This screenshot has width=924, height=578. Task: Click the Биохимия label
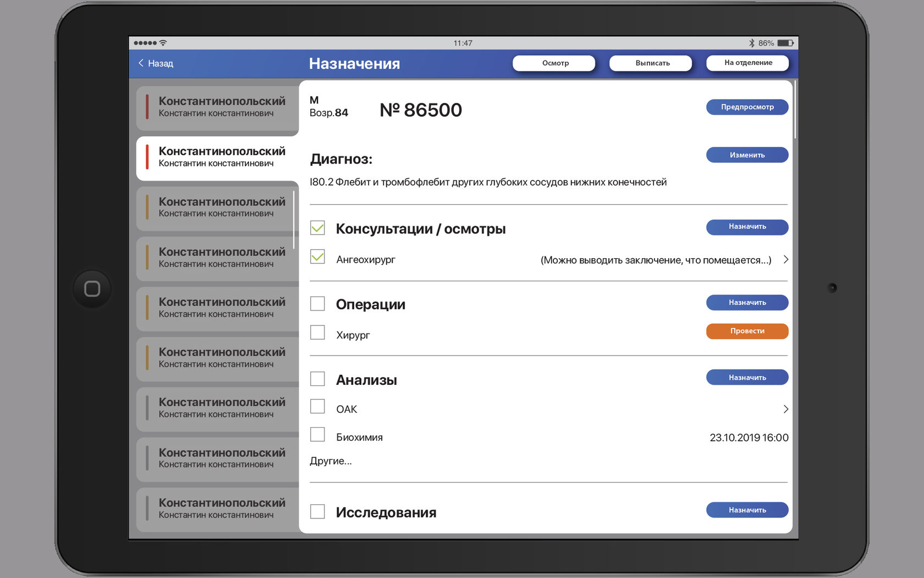359,438
